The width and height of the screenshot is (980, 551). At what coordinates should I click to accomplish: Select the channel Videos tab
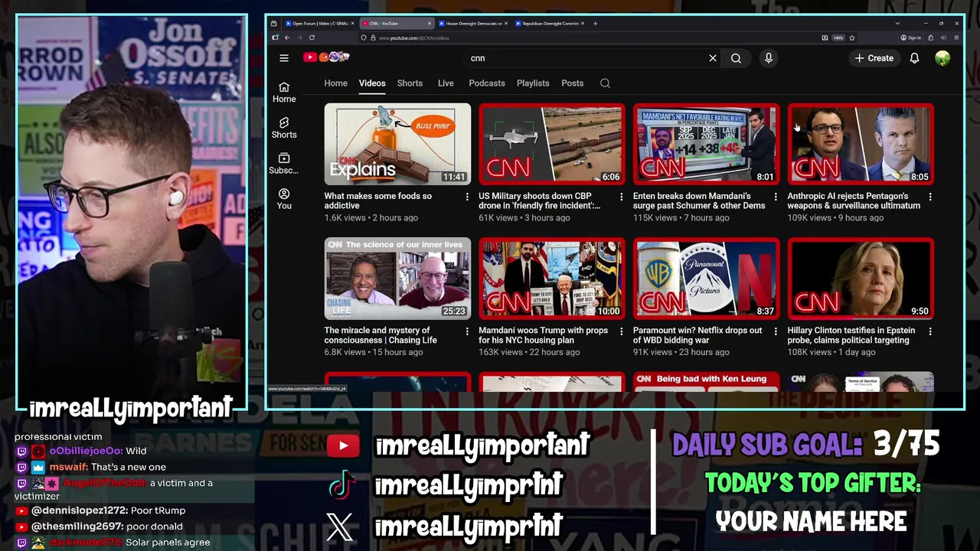pos(372,83)
